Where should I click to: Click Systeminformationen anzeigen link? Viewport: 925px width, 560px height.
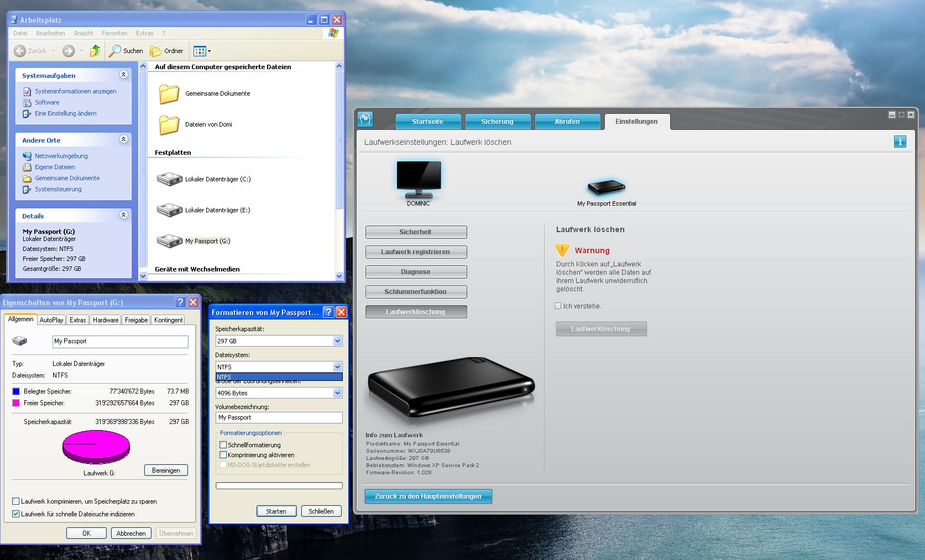coord(75,91)
